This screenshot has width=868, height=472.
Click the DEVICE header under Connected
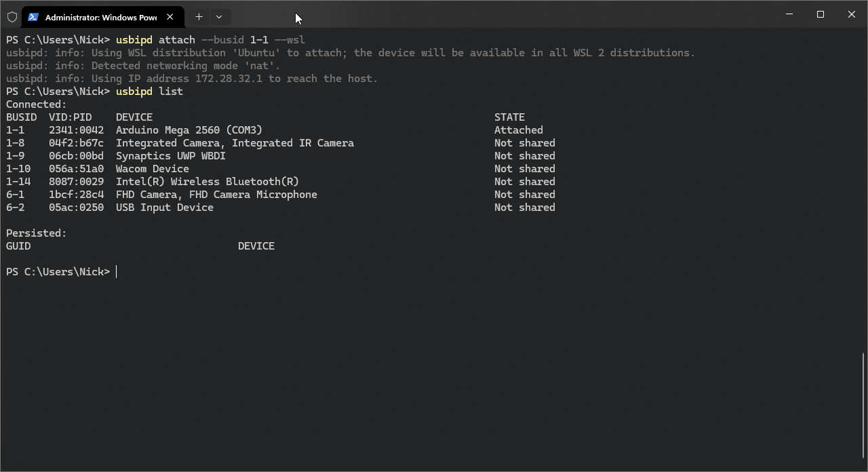pos(134,117)
